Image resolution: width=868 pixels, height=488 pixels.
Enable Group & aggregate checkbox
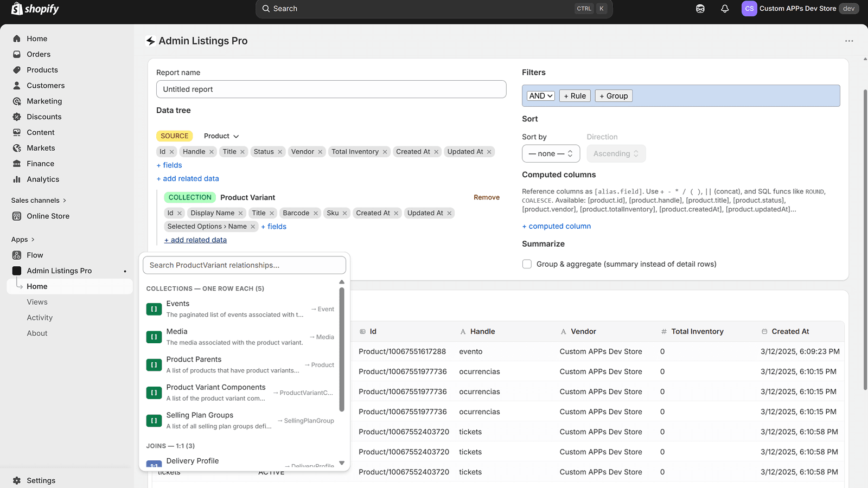pyautogui.click(x=527, y=264)
